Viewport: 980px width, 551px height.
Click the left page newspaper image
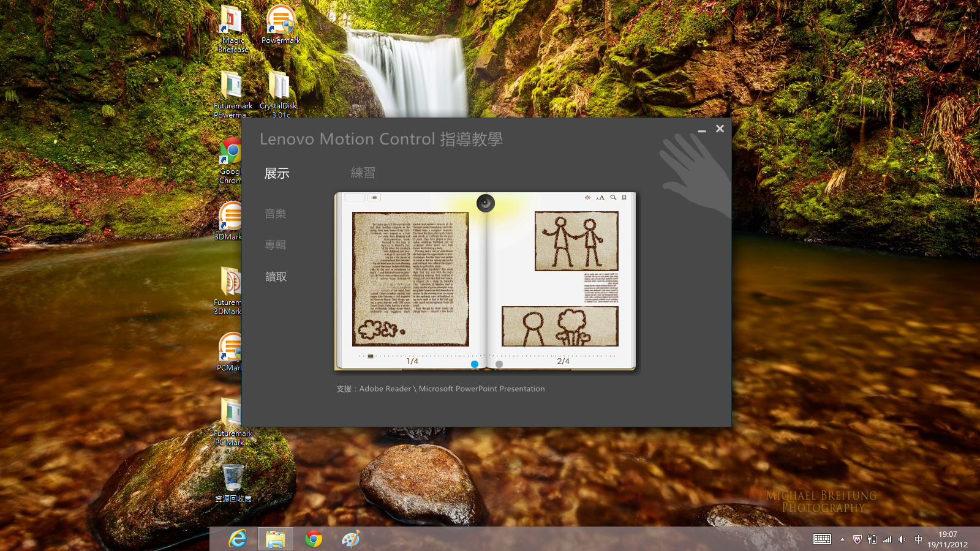point(410,279)
